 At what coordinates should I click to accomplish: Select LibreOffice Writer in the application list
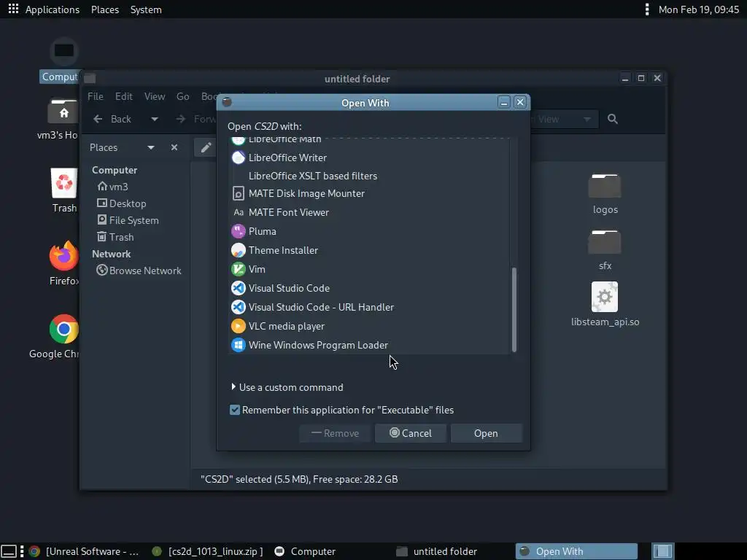click(370, 157)
